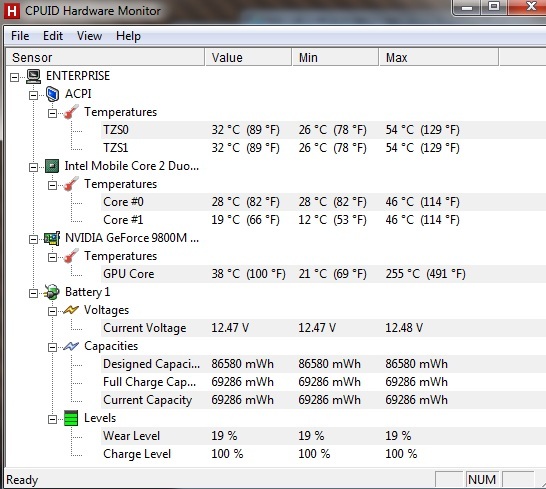Maximize the Hardware Monitor window
Screen dimensions: 546x489
coord(494,7)
